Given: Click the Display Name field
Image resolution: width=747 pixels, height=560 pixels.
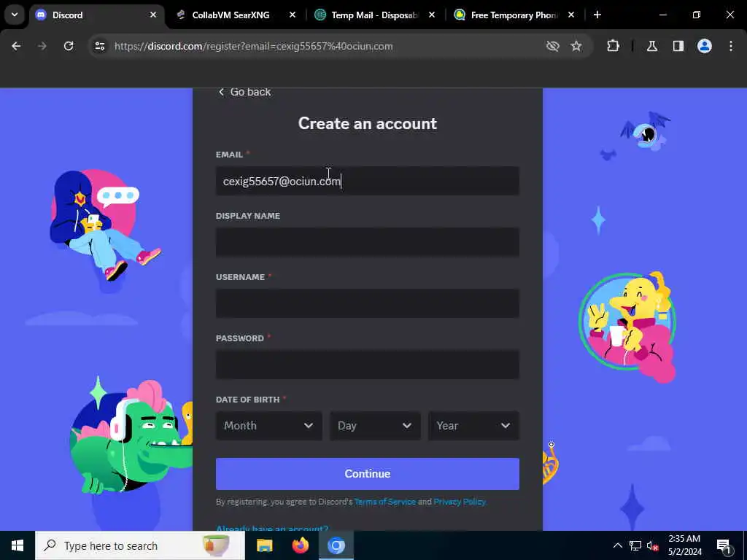Looking at the screenshot, I should (x=368, y=242).
